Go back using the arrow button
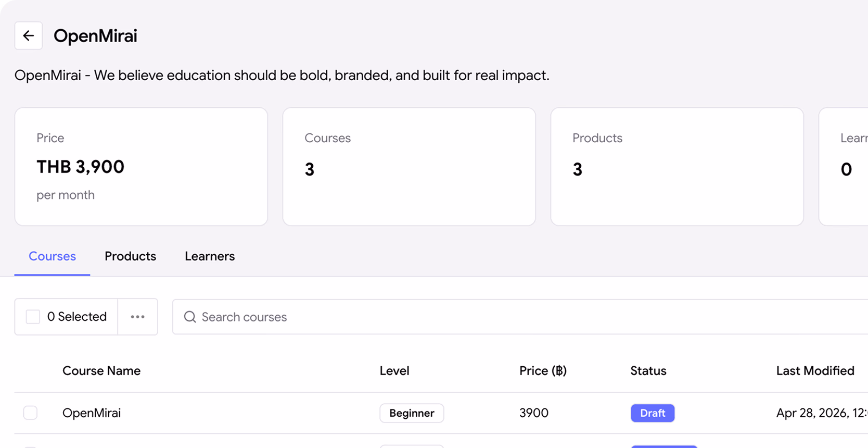868x448 pixels. tap(28, 35)
